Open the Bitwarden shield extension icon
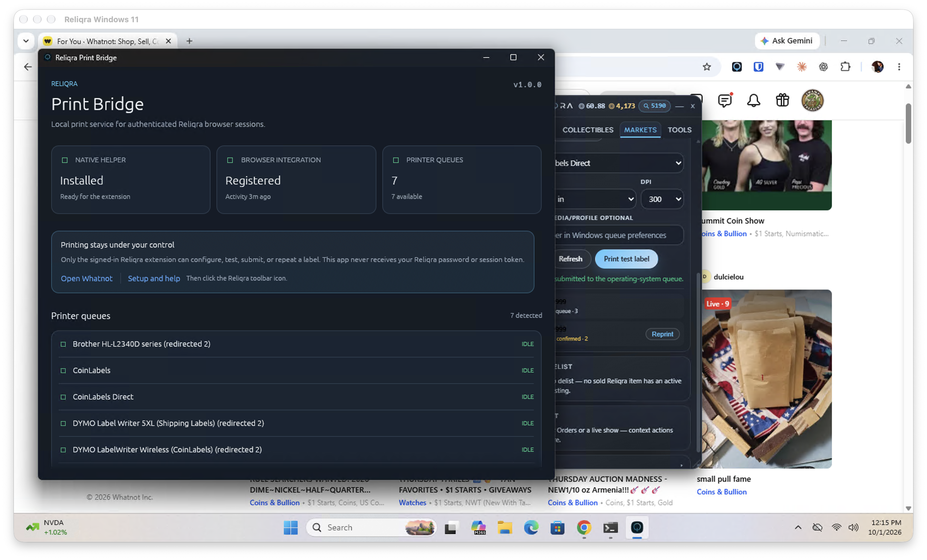This screenshot has width=927, height=560. 758,67
